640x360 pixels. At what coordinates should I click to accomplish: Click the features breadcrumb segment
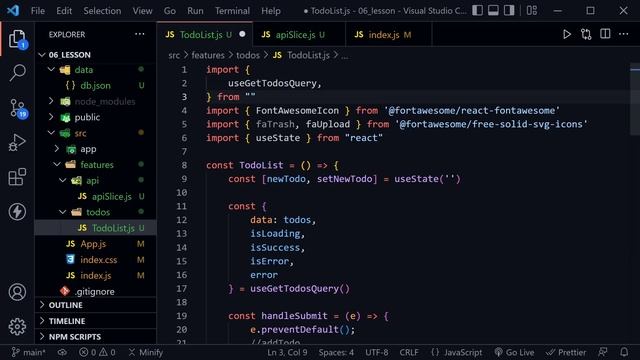[208, 55]
